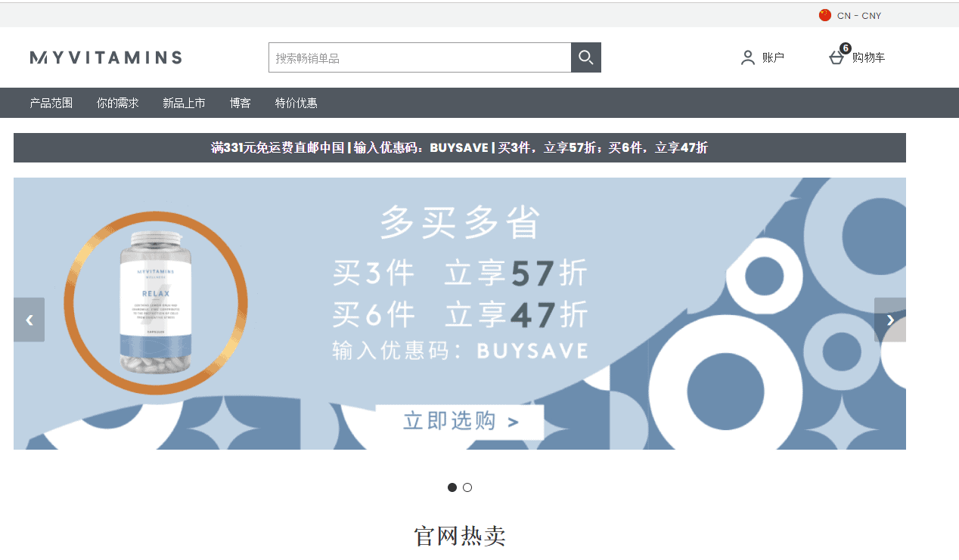Select the first carousel dot
Screen dimensions: 959x560
452,487
